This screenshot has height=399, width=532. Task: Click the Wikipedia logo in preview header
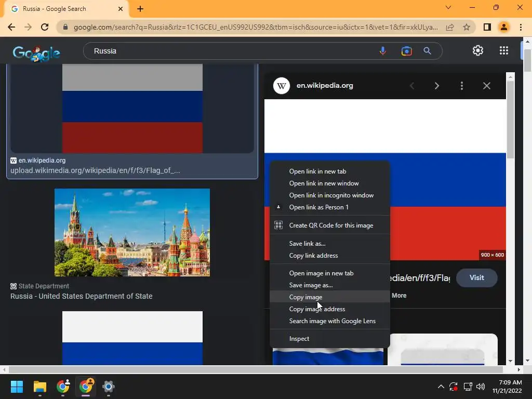281,86
